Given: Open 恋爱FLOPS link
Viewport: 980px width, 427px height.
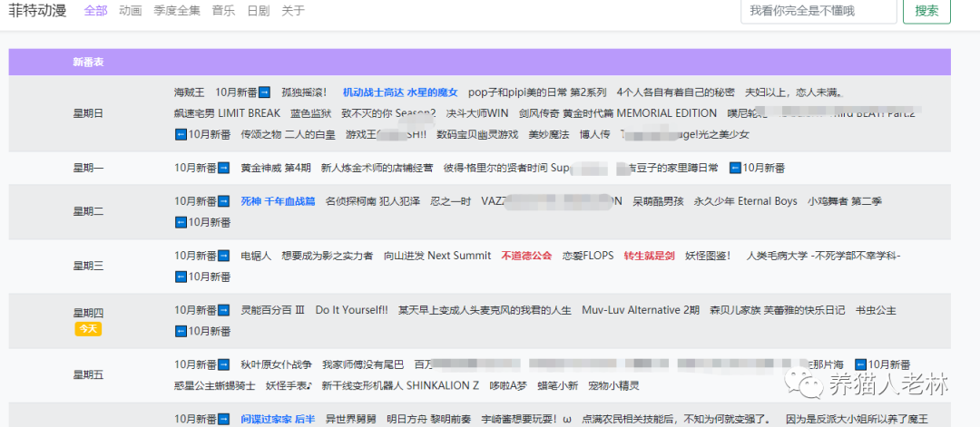Looking at the screenshot, I should point(588,256).
